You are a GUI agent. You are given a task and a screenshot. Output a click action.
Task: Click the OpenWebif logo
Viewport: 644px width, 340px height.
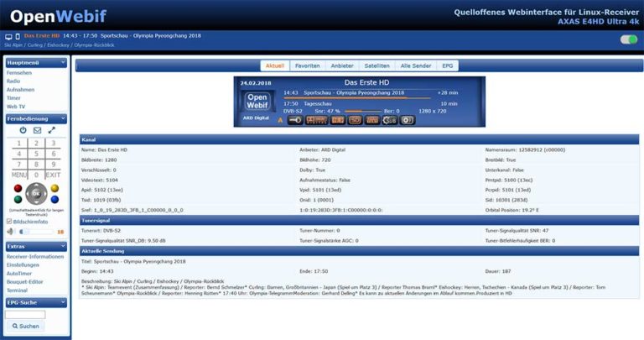click(x=58, y=17)
